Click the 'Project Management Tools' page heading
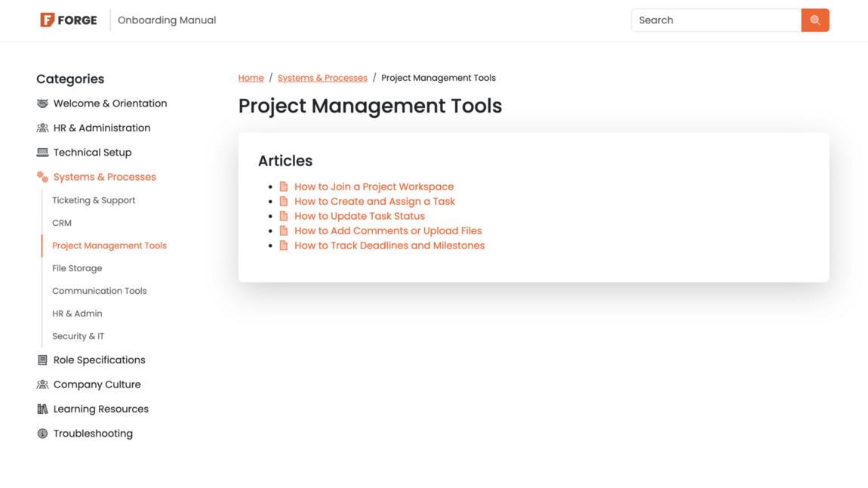The height and width of the screenshot is (488, 868). [x=370, y=106]
